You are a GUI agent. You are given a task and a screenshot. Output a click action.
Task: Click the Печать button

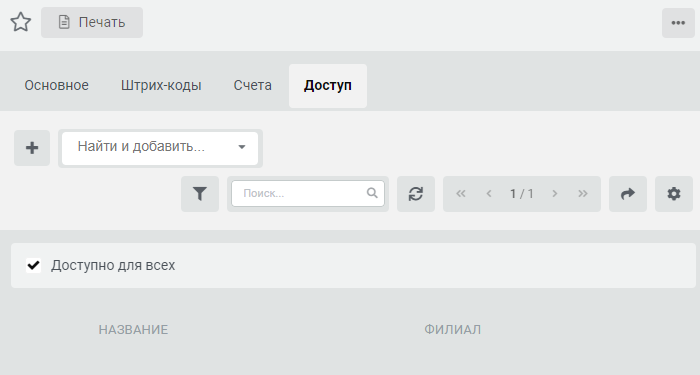pos(92,22)
